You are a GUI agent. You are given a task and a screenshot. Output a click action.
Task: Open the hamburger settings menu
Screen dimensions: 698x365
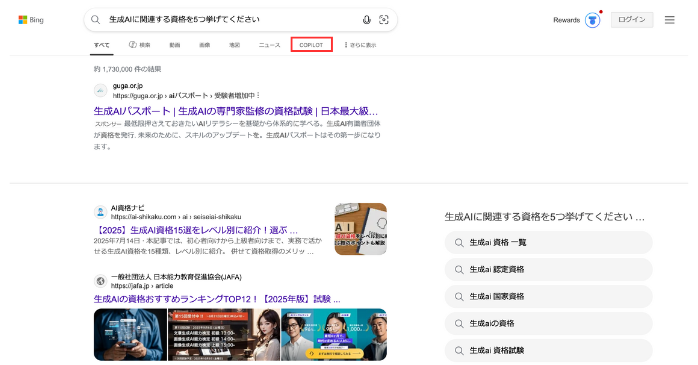click(x=670, y=20)
